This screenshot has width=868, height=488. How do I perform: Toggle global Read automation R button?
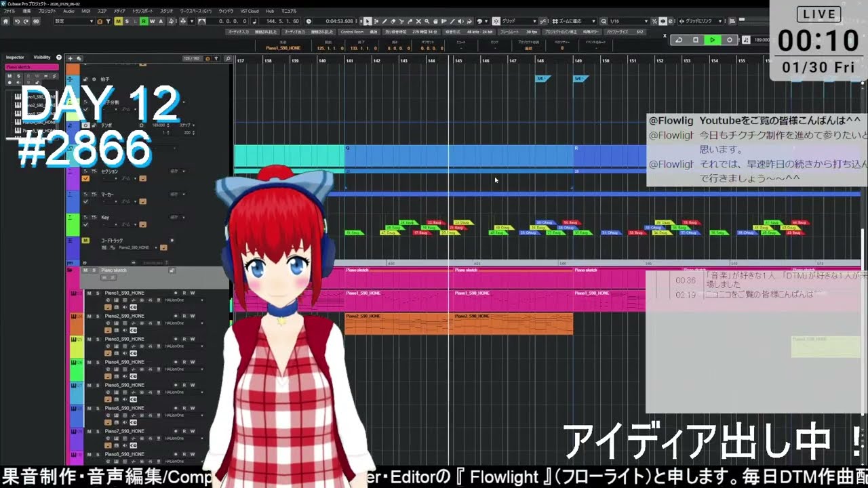point(144,21)
